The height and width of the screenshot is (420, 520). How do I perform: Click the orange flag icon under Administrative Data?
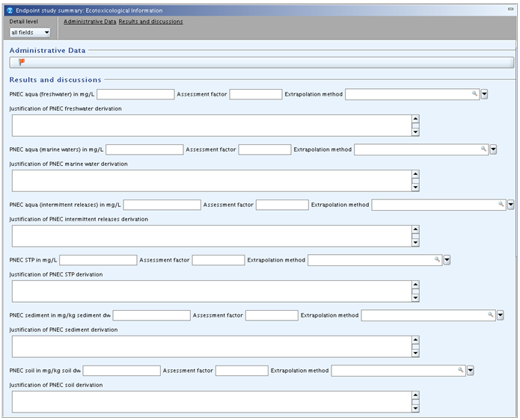coord(22,62)
